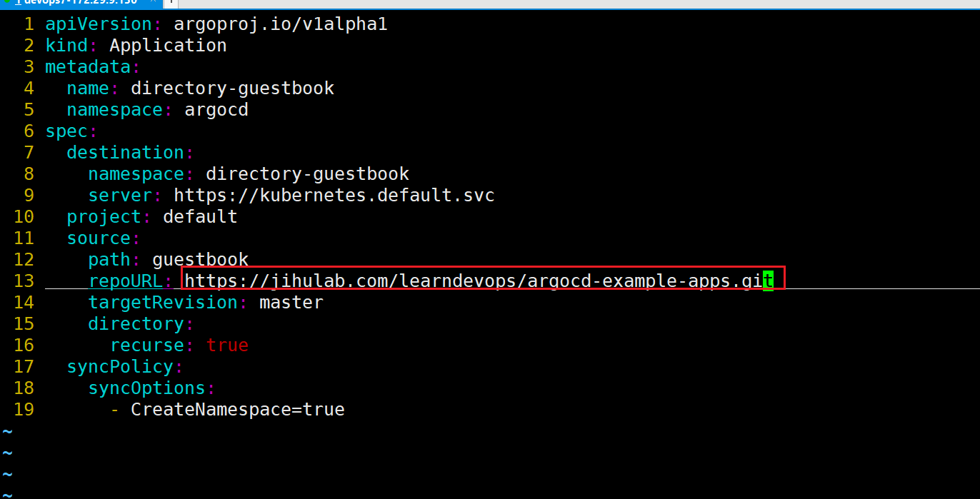Open a new session tab with plus button

click(171, 2)
